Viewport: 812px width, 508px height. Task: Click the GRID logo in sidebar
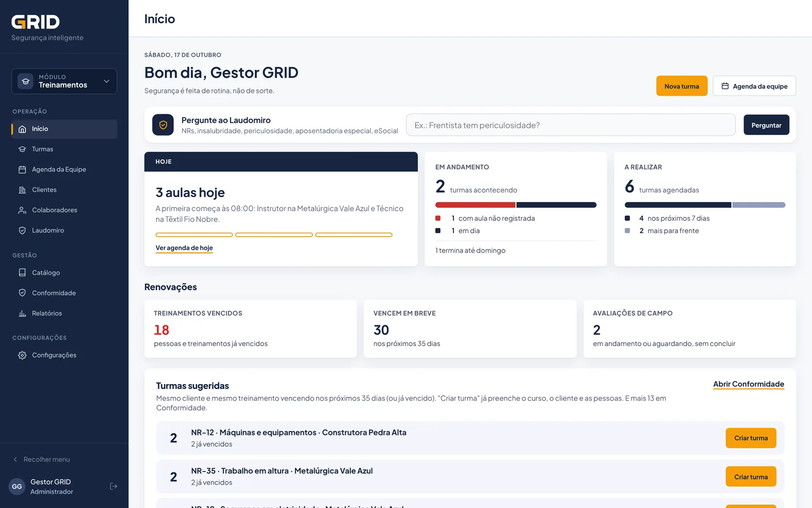point(36,22)
